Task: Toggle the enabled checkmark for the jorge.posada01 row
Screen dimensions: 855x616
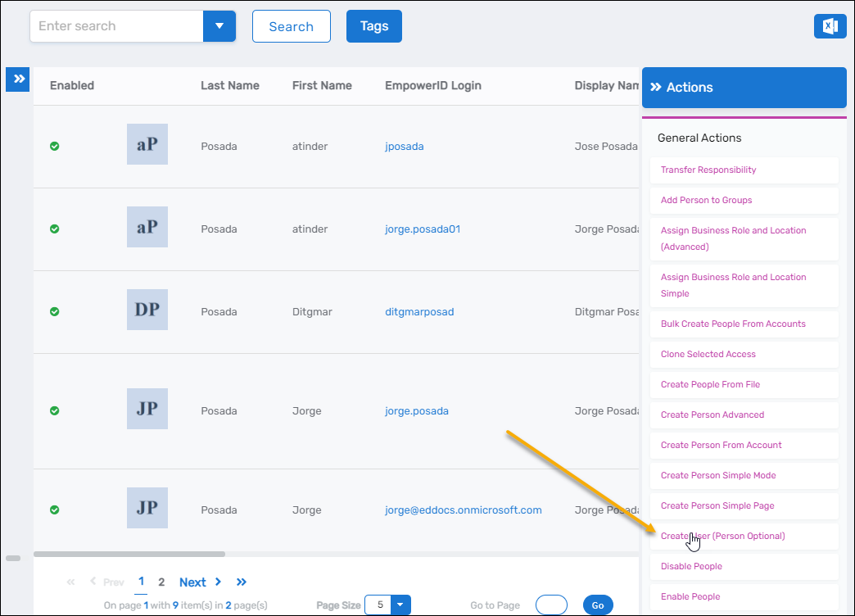Action: (x=54, y=229)
